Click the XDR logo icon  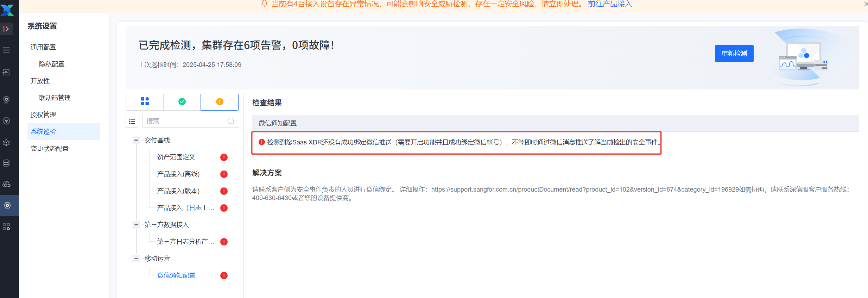(x=7, y=10)
